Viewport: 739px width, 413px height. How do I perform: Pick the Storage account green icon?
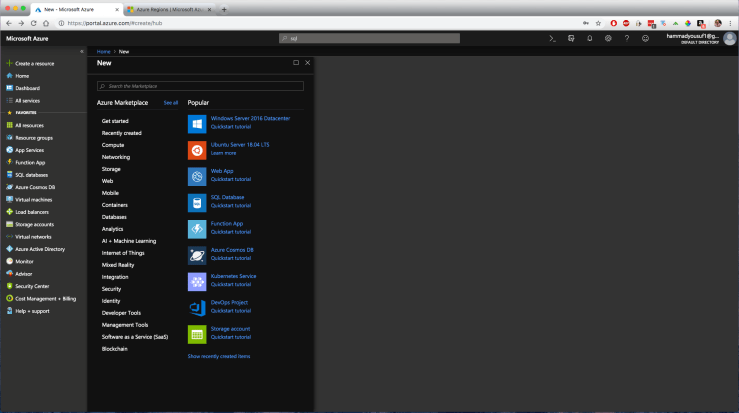click(x=197, y=334)
